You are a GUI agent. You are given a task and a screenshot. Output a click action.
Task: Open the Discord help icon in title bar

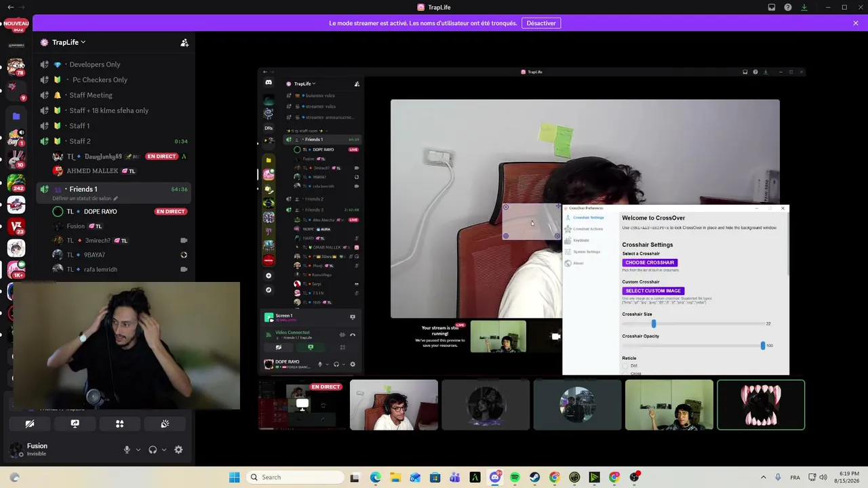coord(788,7)
